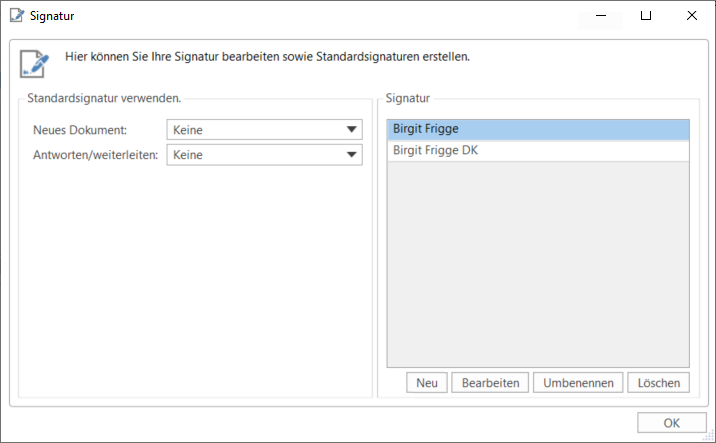716x443 pixels.
Task: Rename the signature using Umbenennen
Action: pyautogui.click(x=578, y=383)
